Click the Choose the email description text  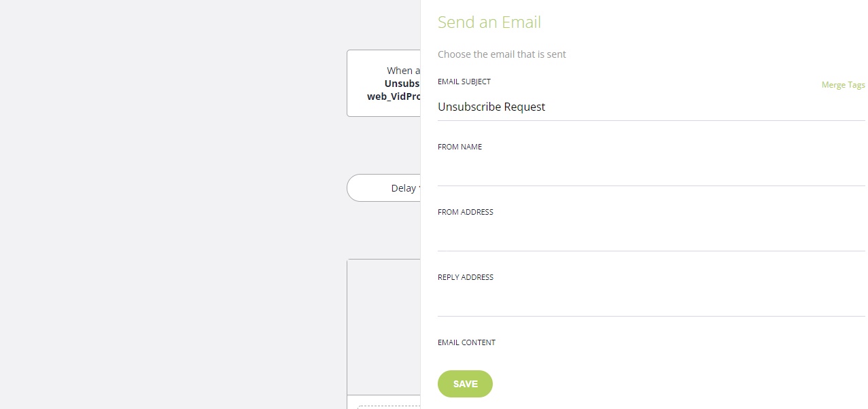502,54
